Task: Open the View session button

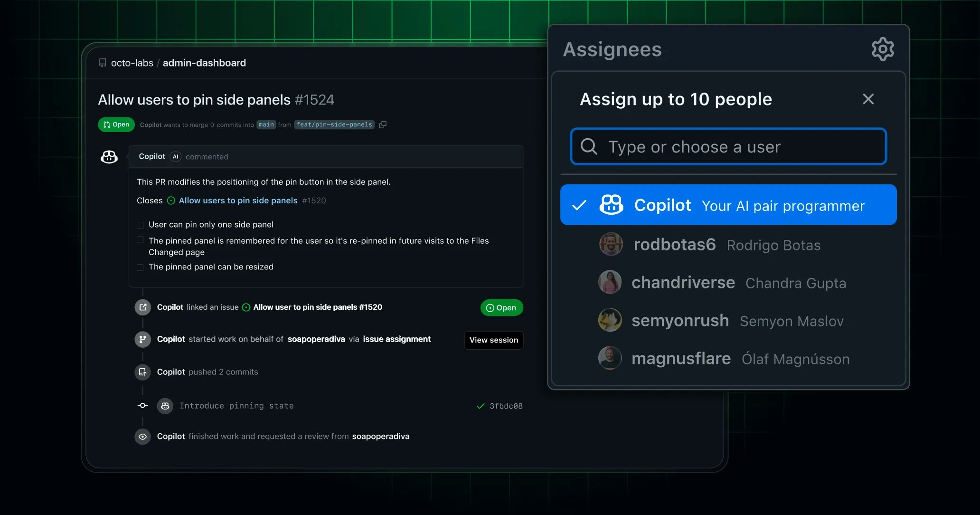Action: pyautogui.click(x=493, y=340)
